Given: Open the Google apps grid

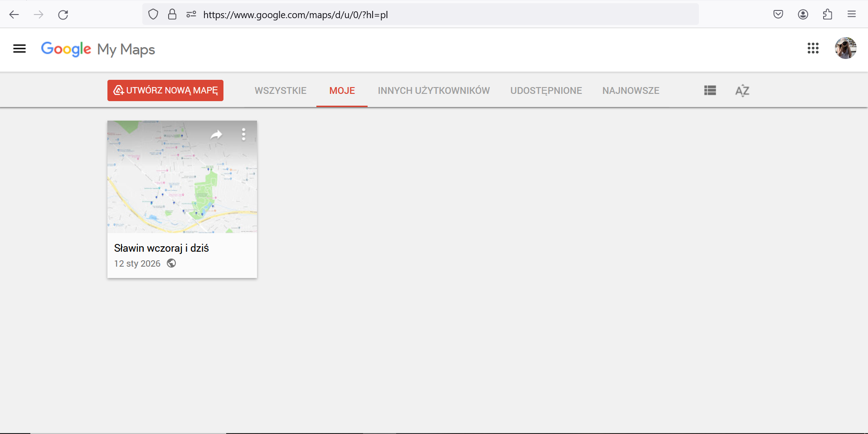Looking at the screenshot, I should 813,48.
